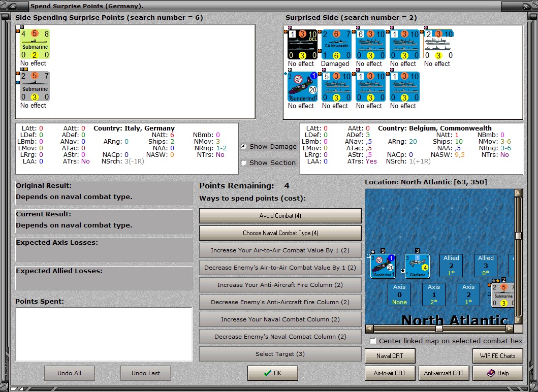
Task: Click Choose Naval Combat Type (4)
Action: tap(280, 233)
